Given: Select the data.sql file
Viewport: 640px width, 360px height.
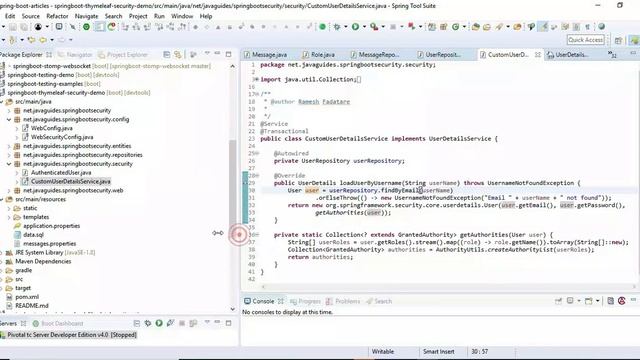Looking at the screenshot, I should (33, 235).
